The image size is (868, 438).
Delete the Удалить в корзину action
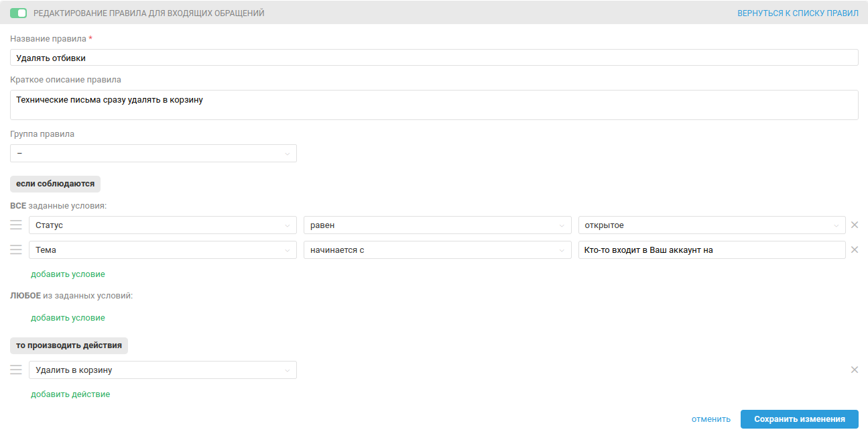click(x=855, y=370)
